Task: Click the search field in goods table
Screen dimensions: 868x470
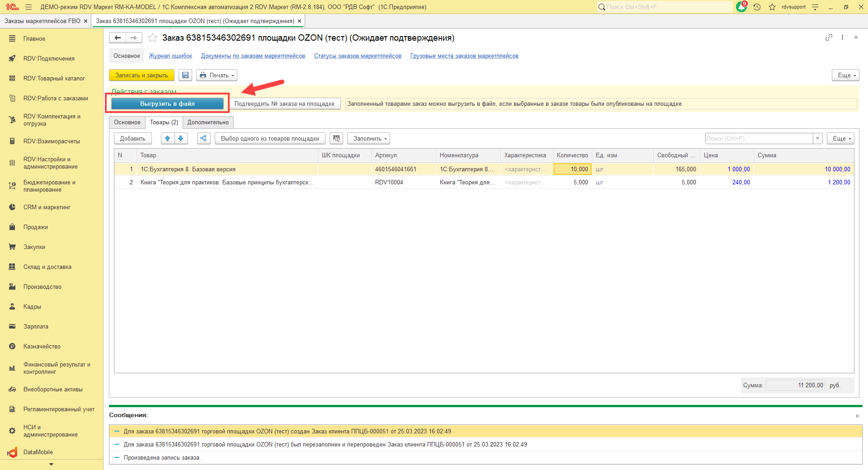Action: pyautogui.click(x=759, y=139)
